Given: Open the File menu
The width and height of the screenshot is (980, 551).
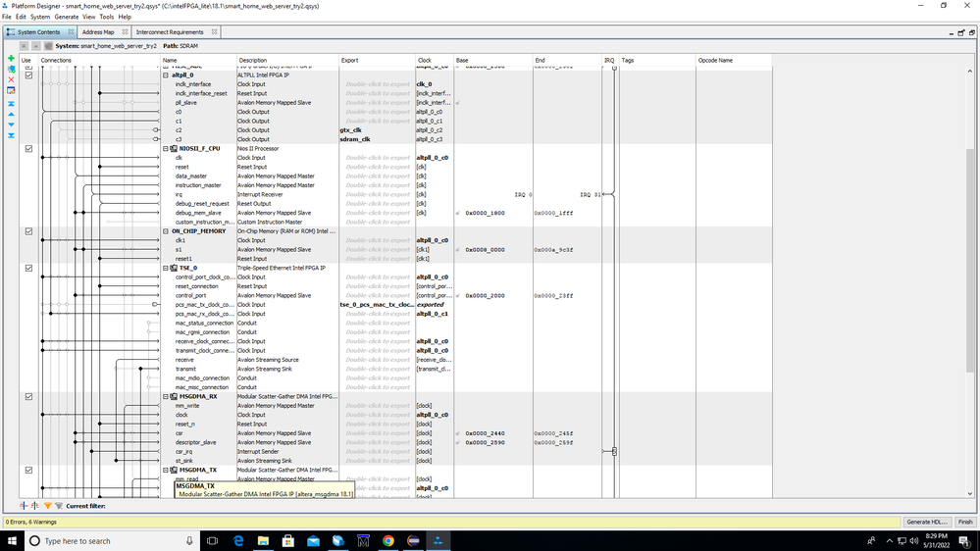Looking at the screenshot, I should click(6, 17).
